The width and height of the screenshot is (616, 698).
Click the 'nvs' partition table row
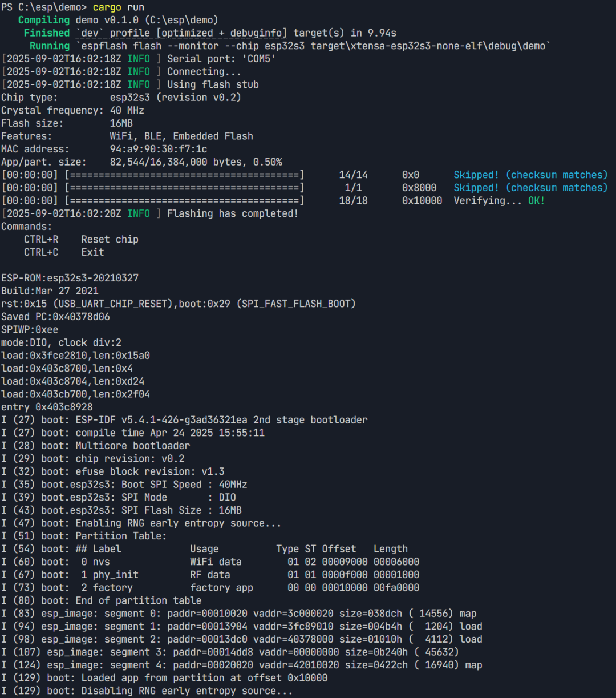pos(210,562)
